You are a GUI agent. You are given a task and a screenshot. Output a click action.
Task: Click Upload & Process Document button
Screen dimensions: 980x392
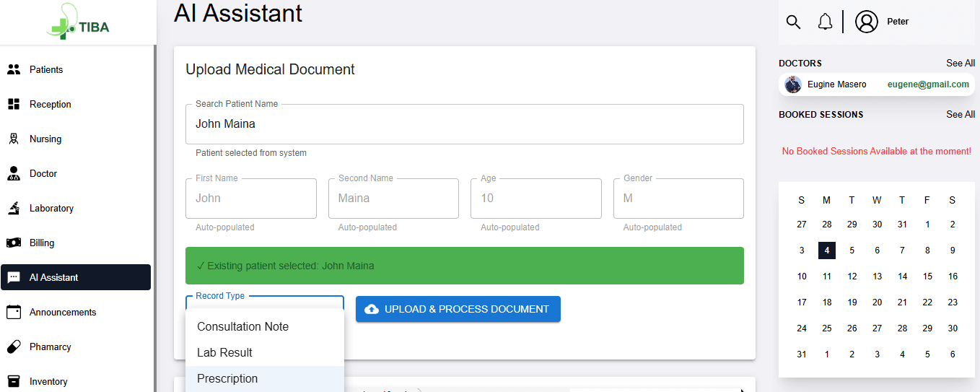[x=458, y=309]
